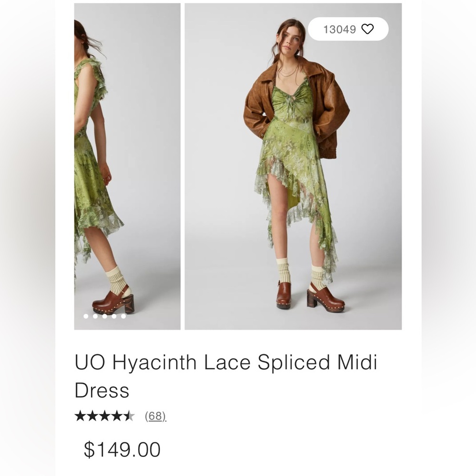The image size is (476, 476).
Task: Tap the heart icon to favorite the dress
Action: pos(367,29)
